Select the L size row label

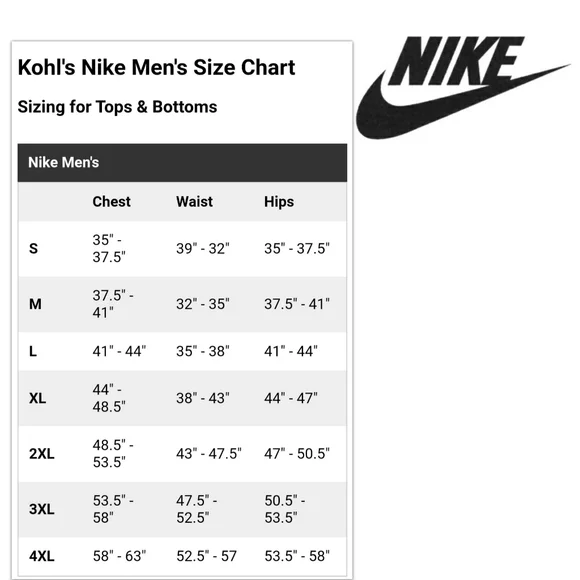33,351
